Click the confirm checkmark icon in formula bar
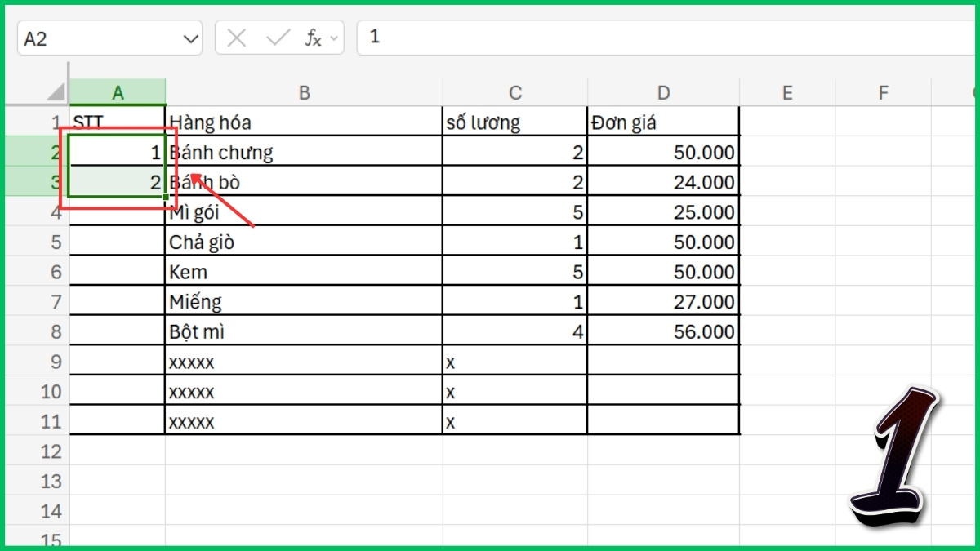 [x=278, y=38]
